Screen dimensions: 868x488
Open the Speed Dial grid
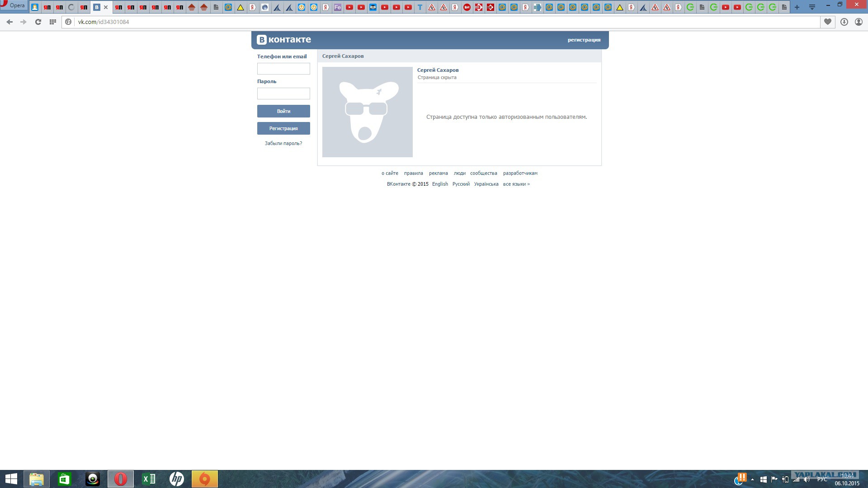tap(53, 22)
